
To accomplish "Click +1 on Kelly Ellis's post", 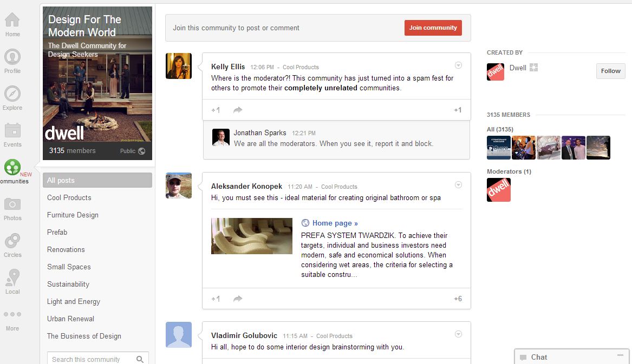I will pyautogui.click(x=215, y=110).
